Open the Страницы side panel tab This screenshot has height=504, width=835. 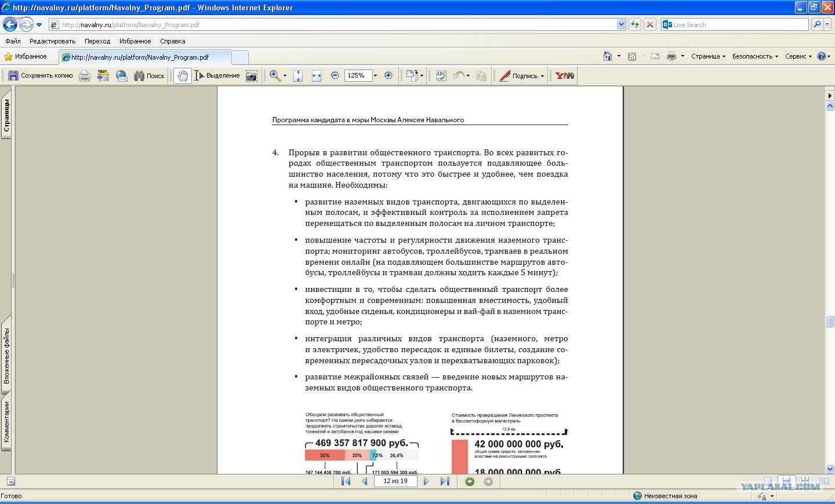point(6,115)
